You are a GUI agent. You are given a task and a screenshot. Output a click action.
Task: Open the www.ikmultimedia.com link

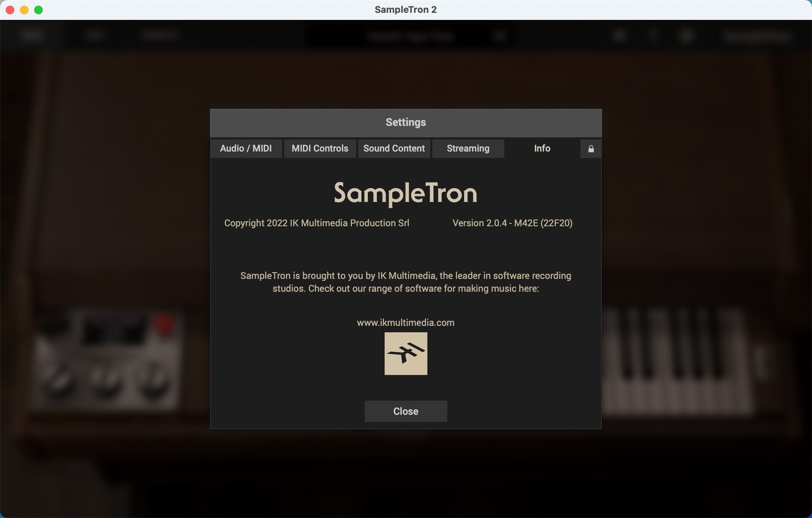[406, 323]
